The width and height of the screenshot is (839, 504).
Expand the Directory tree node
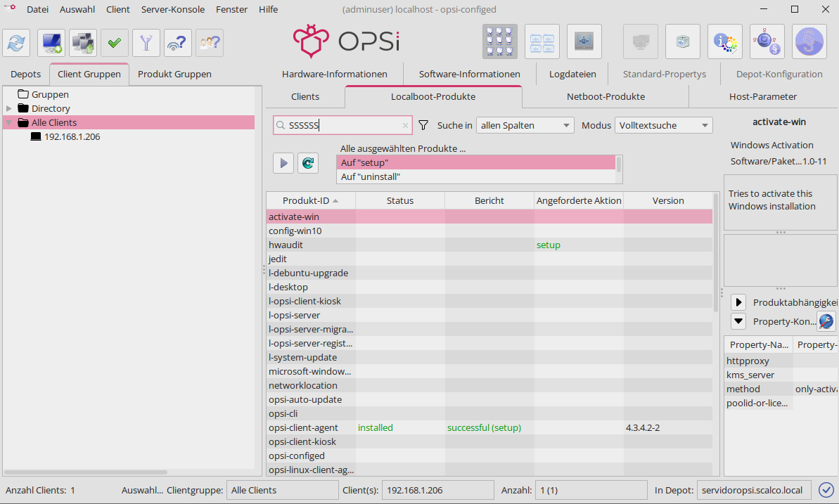(x=9, y=108)
